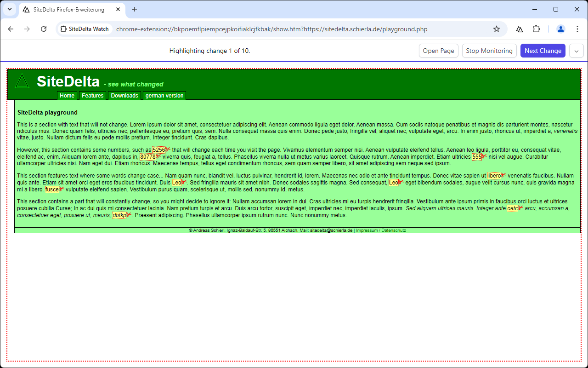Open the Downloads tab
588x368 pixels.
(124, 96)
